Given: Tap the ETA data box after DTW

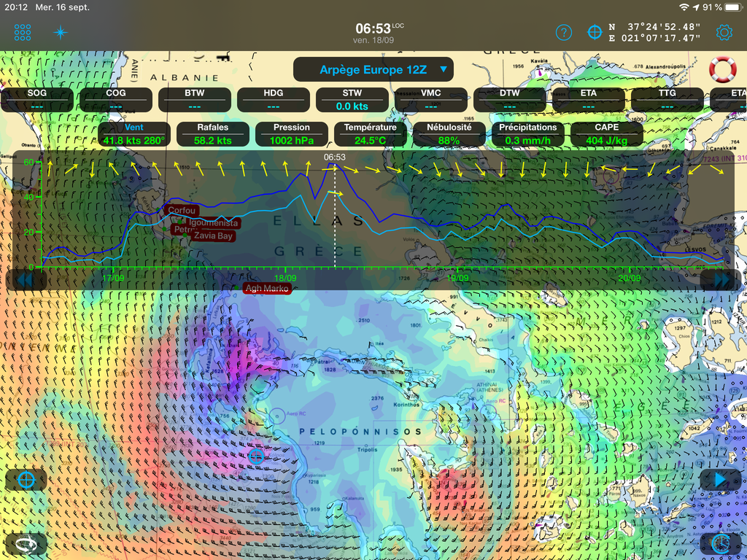Looking at the screenshot, I should pyautogui.click(x=589, y=99).
